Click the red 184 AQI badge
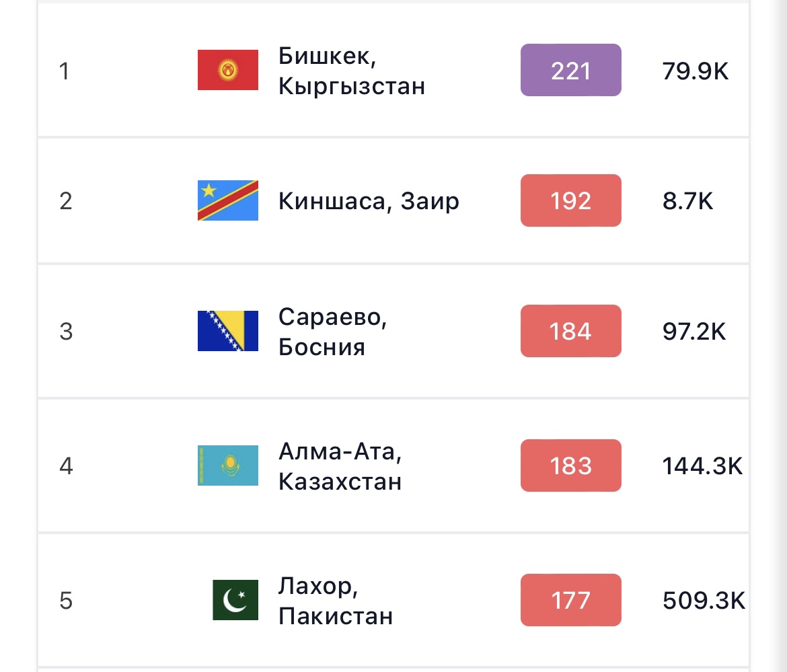 point(570,331)
